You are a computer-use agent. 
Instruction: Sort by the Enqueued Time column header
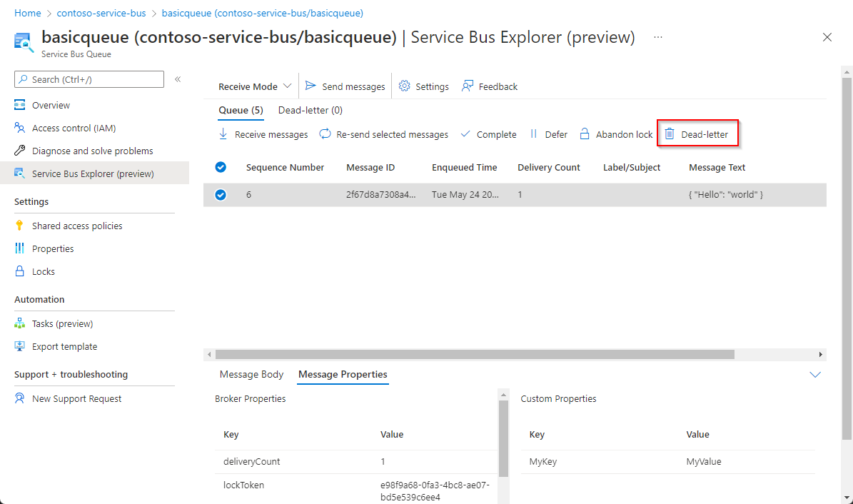[x=464, y=168]
